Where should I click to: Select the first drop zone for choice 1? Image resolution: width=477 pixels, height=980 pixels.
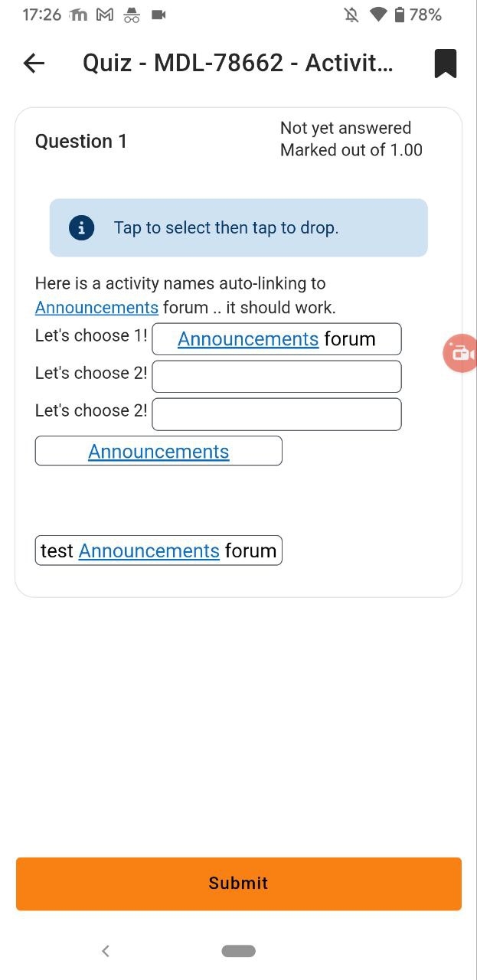pyautogui.click(x=276, y=339)
